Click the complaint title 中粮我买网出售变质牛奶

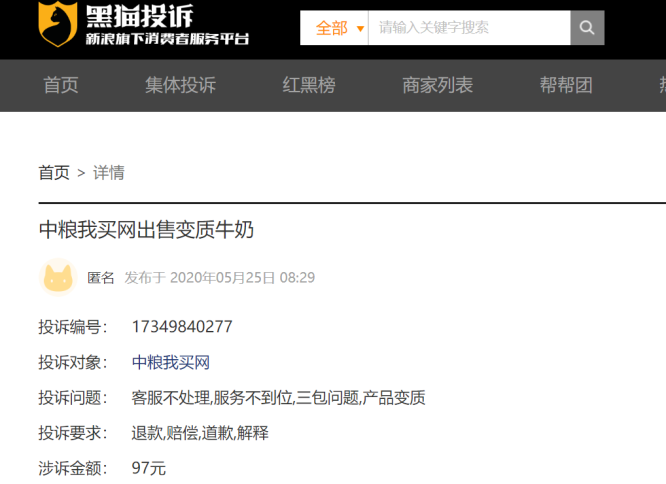coord(146,230)
